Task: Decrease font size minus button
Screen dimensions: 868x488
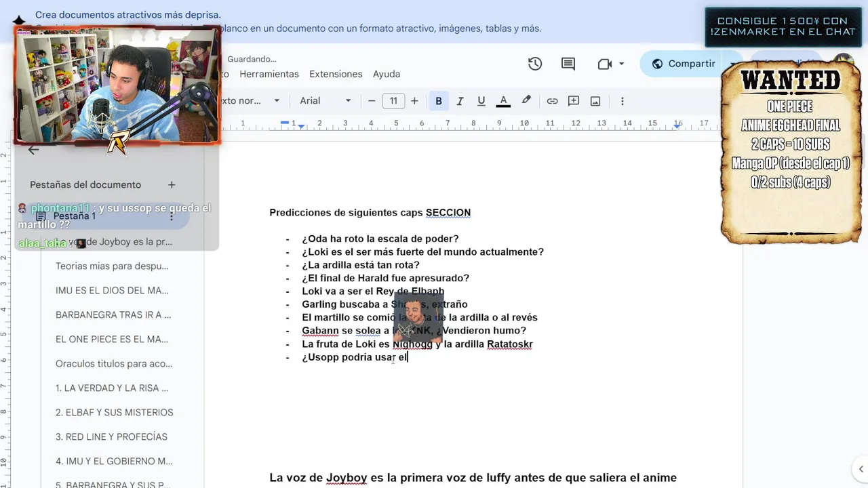Action: [372, 101]
